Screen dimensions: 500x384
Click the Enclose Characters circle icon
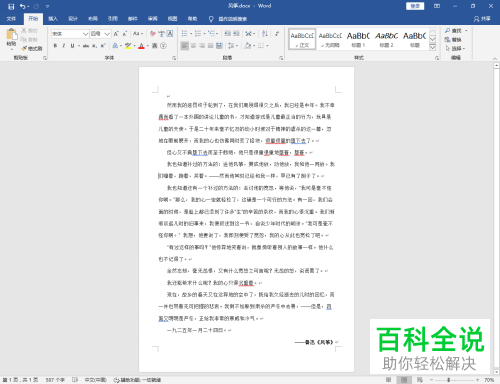pos(163,46)
